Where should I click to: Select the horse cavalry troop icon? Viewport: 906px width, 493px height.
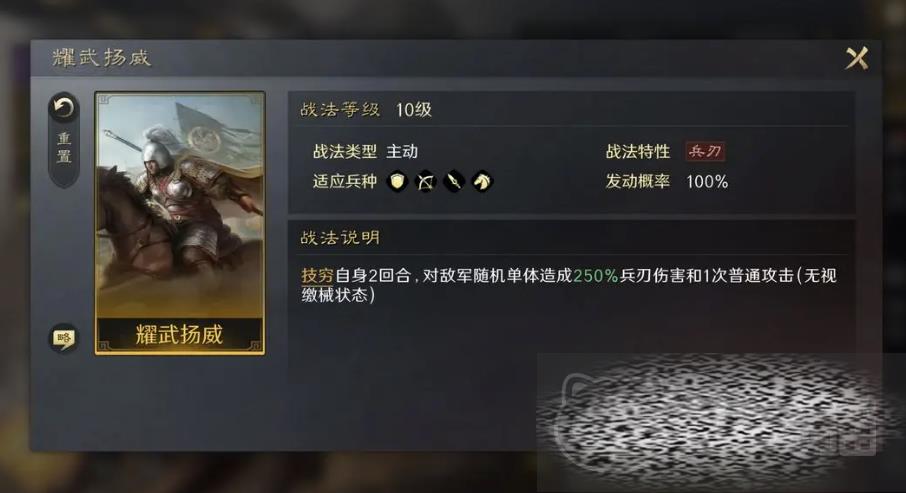482,181
